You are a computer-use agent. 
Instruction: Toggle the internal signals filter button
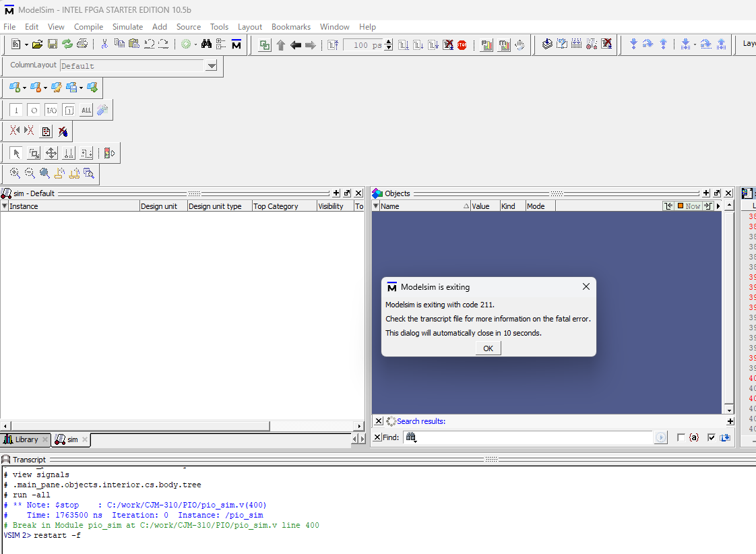pyautogui.click(x=69, y=111)
